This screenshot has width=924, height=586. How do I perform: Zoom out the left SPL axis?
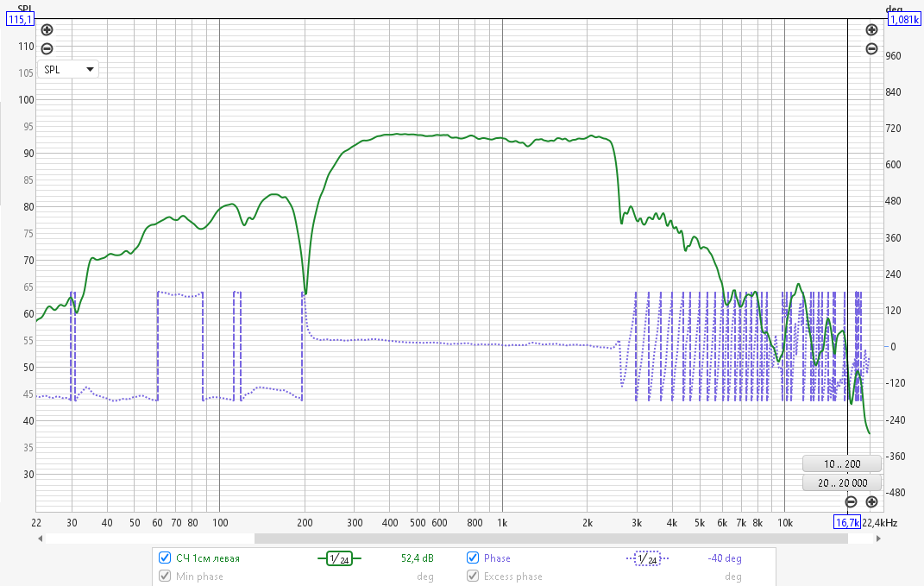[x=47, y=49]
